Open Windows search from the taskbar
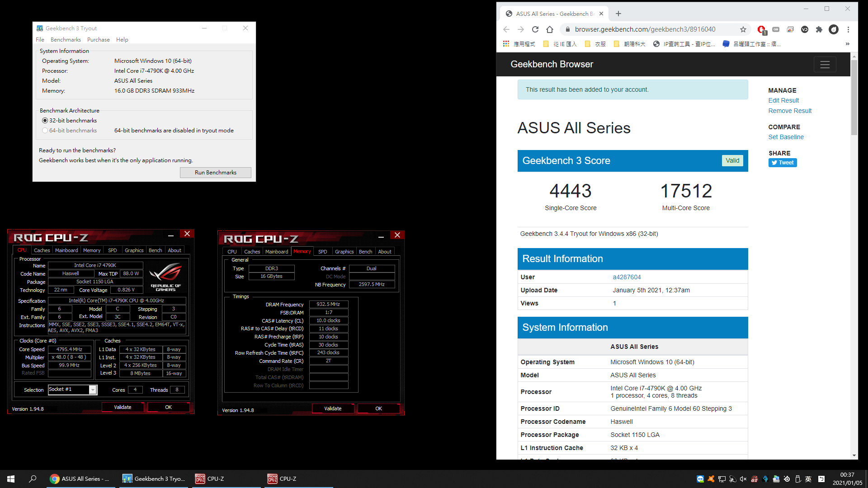The width and height of the screenshot is (868, 488). coord(33,479)
